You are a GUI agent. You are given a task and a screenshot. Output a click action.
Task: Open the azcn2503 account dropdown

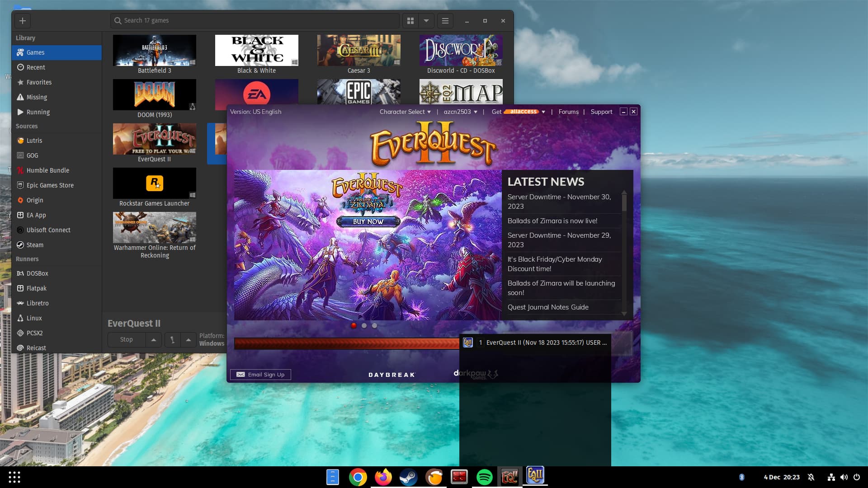click(x=460, y=112)
